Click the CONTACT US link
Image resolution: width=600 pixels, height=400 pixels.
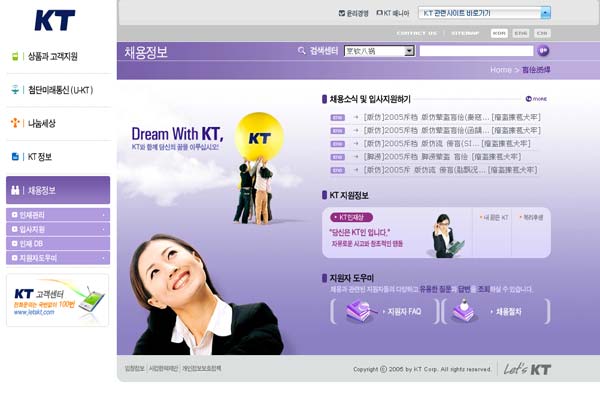(x=416, y=33)
